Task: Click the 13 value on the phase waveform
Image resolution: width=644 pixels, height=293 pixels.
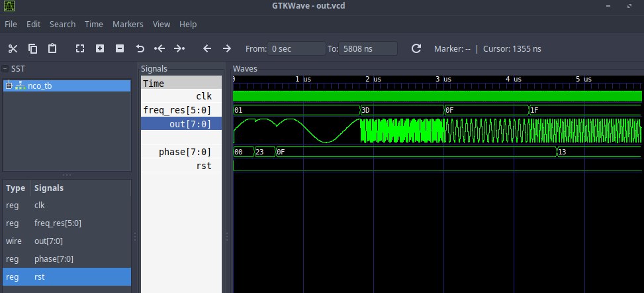Action: pos(563,152)
